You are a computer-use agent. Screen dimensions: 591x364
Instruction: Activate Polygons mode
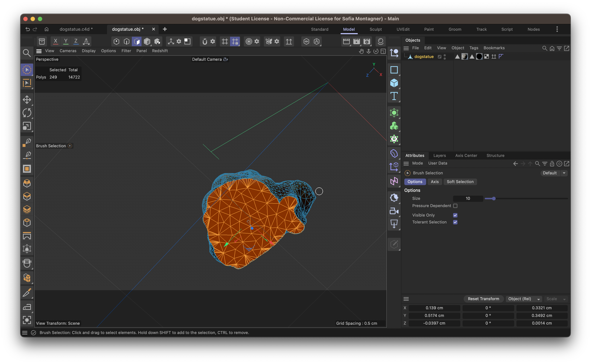(137, 41)
